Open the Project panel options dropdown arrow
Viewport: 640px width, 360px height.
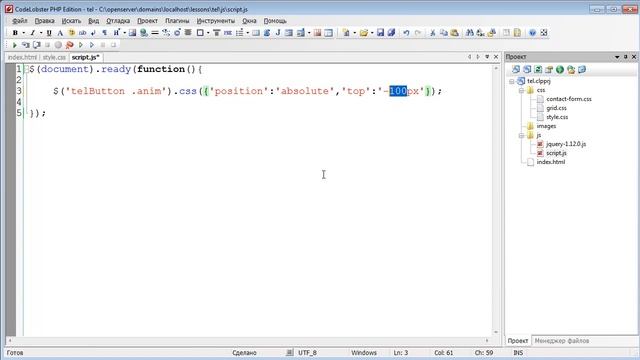tap(617, 57)
